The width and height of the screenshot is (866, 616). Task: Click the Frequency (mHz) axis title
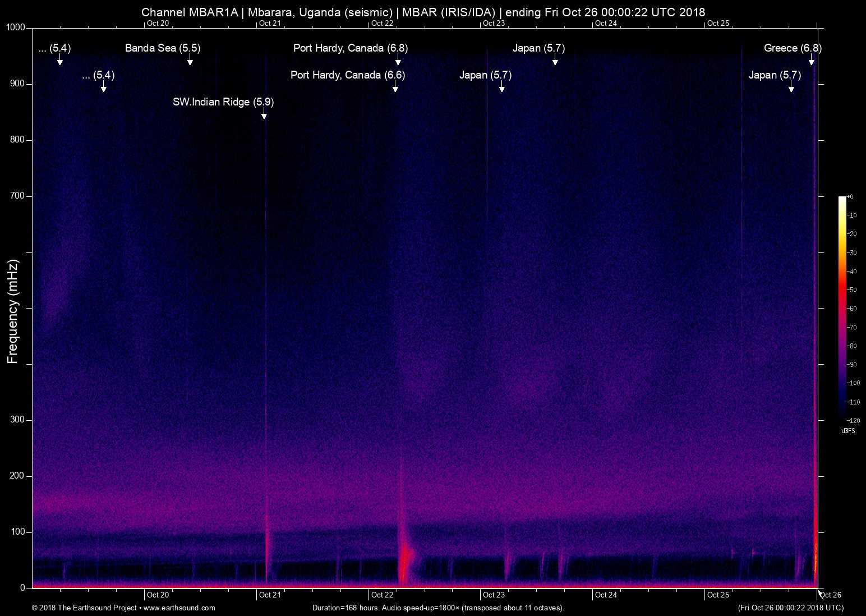(12, 311)
